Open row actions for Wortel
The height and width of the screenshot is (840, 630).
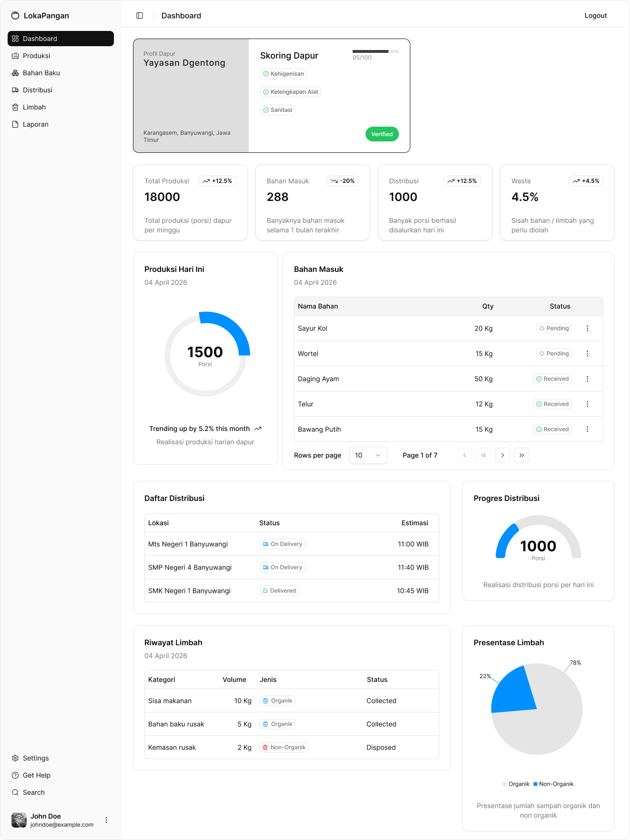(587, 354)
